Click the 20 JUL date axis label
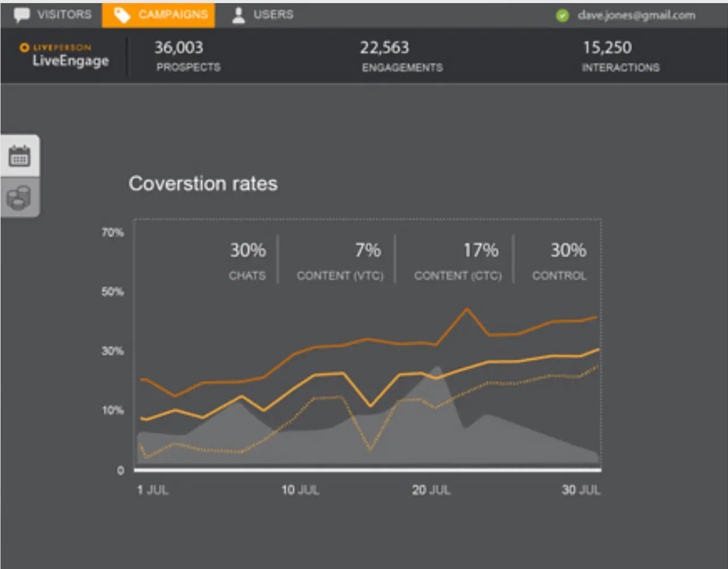The width and height of the screenshot is (728, 569). pyautogui.click(x=431, y=490)
